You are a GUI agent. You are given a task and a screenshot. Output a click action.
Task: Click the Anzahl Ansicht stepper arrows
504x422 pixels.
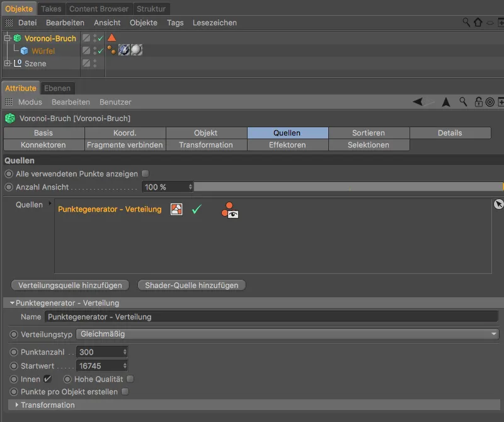[190, 186]
